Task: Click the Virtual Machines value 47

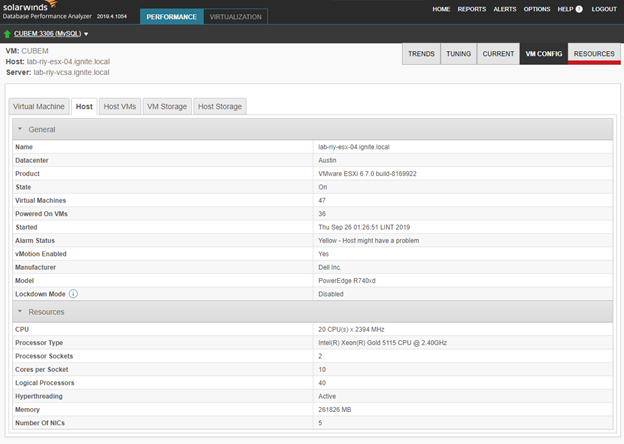Action: pos(322,201)
